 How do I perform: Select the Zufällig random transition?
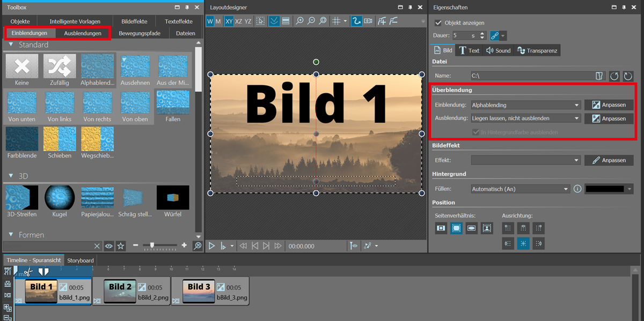point(60,66)
